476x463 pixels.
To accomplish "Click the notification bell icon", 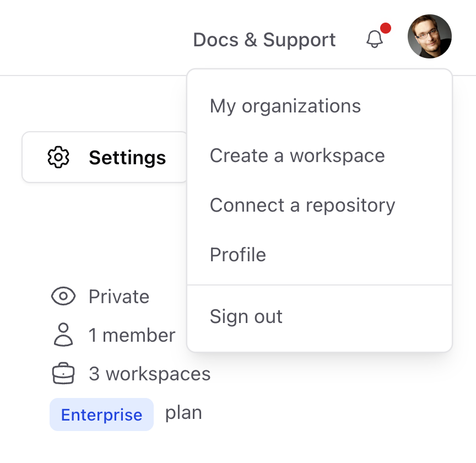I will tap(375, 40).
